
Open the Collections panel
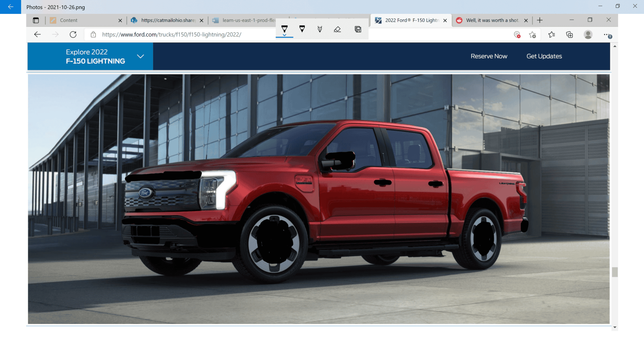(569, 35)
